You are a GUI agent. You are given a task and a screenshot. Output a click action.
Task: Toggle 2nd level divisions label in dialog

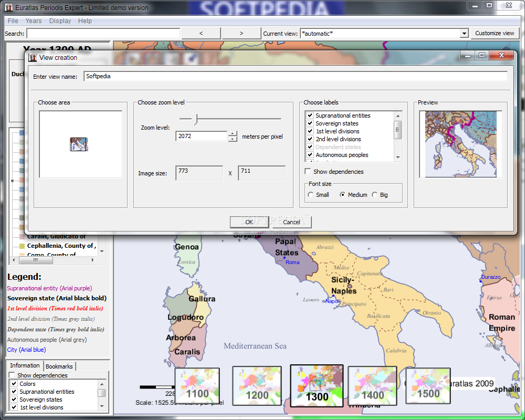tap(310, 139)
